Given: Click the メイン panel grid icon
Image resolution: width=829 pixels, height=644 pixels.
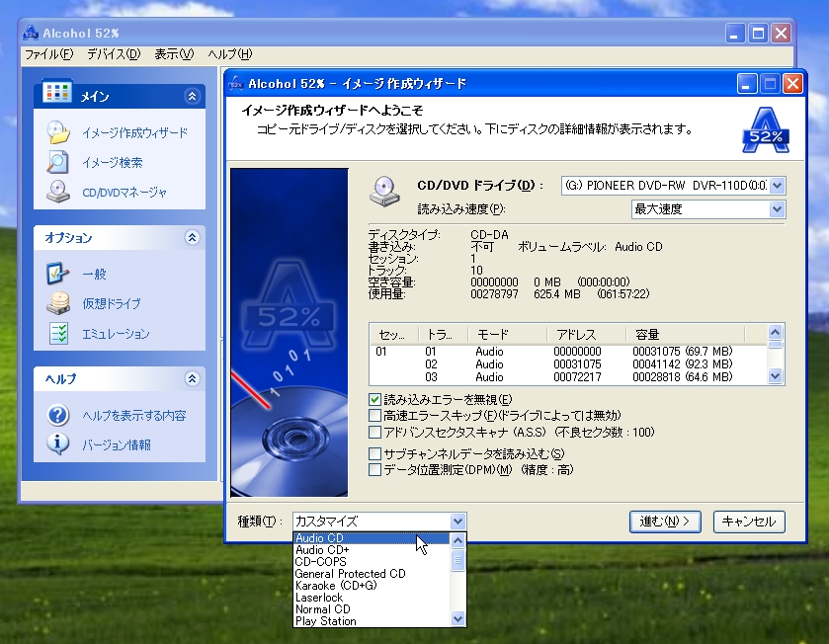Looking at the screenshot, I should point(56,92).
